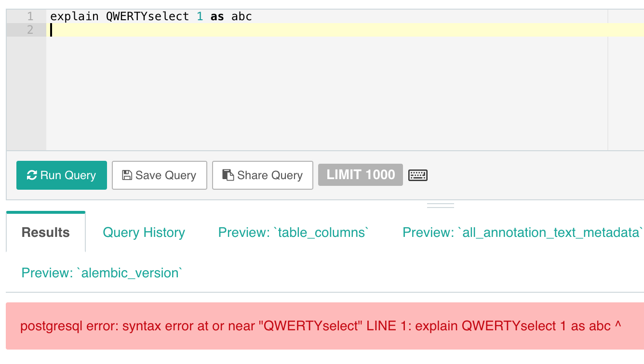This screenshot has width=644, height=364.
Task: Save the current query
Action: pos(160,175)
